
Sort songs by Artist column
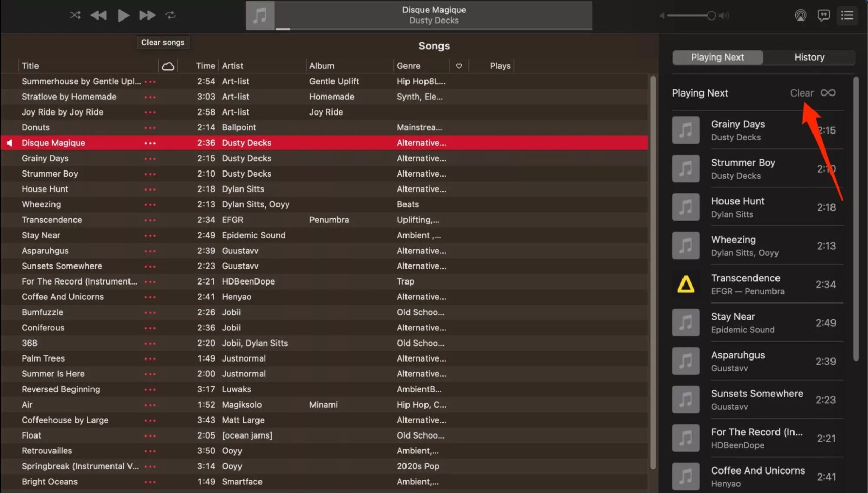232,66
